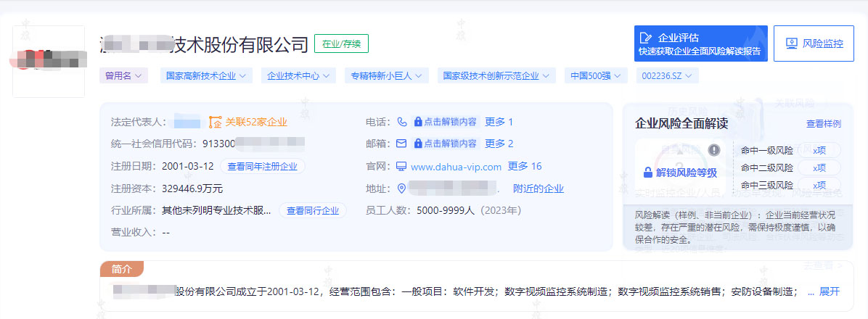Click the envelope icon beside 邮箱
Viewport: 868px width, 319px height.
[x=401, y=144]
